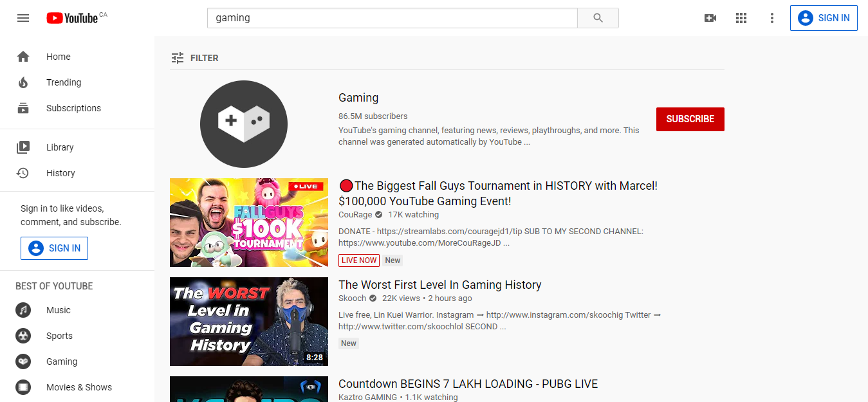868x402 pixels.
Task: Select Movies & Shows in sidebar
Action: (77, 387)
